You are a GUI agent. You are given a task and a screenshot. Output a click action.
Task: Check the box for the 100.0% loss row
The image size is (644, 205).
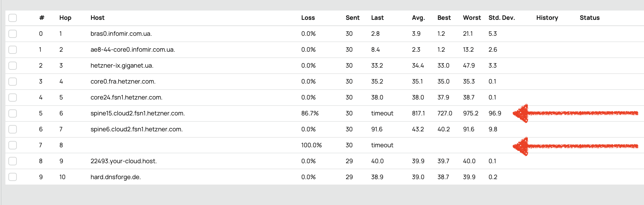point(13,145)
